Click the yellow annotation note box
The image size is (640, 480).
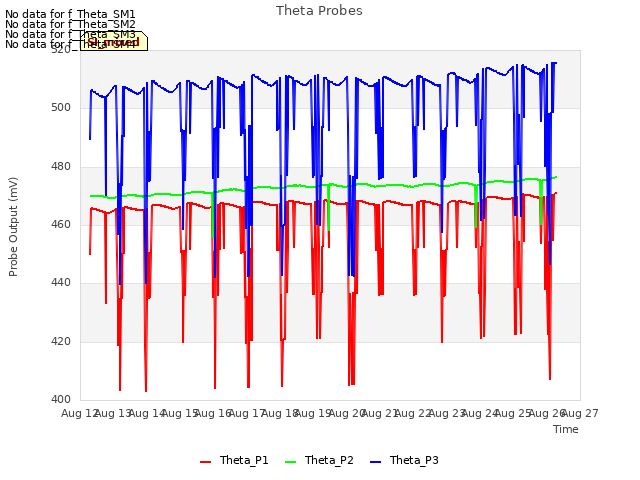pyautogui.click(x=114, y=41)
